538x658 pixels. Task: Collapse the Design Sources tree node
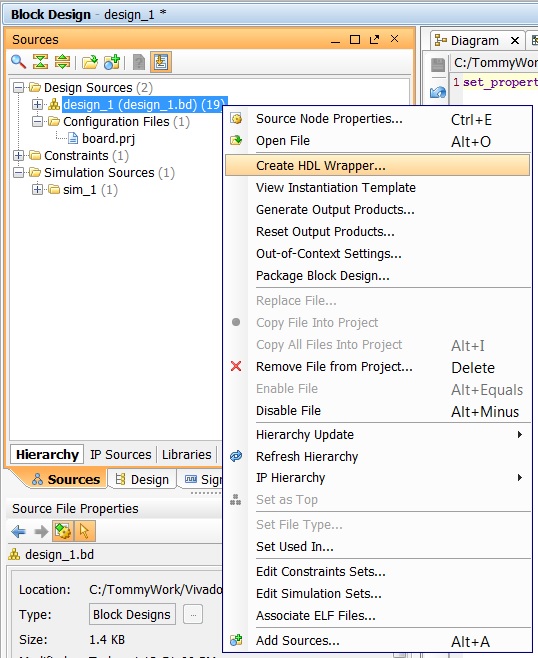18,88
